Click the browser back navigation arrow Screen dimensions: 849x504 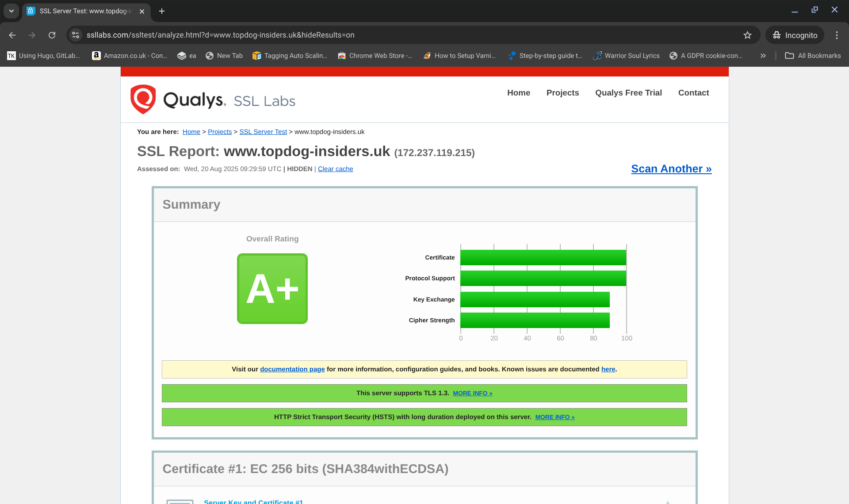coord(12,35)
